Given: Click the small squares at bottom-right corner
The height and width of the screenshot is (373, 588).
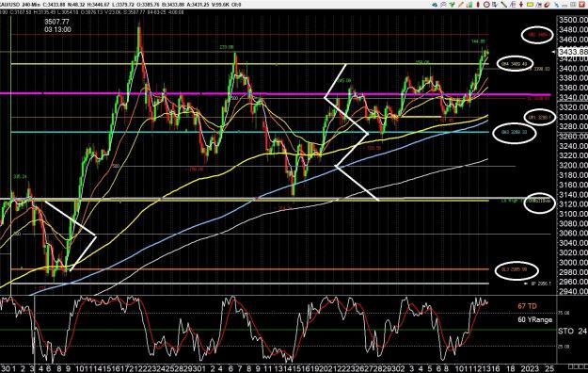Looking at the screenshot, I should coord(578,366).
